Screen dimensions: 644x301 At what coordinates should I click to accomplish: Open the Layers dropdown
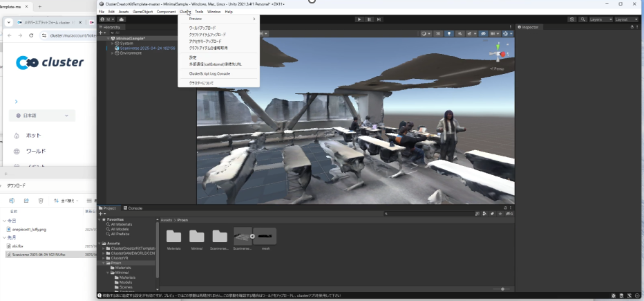tap(599, 19)
